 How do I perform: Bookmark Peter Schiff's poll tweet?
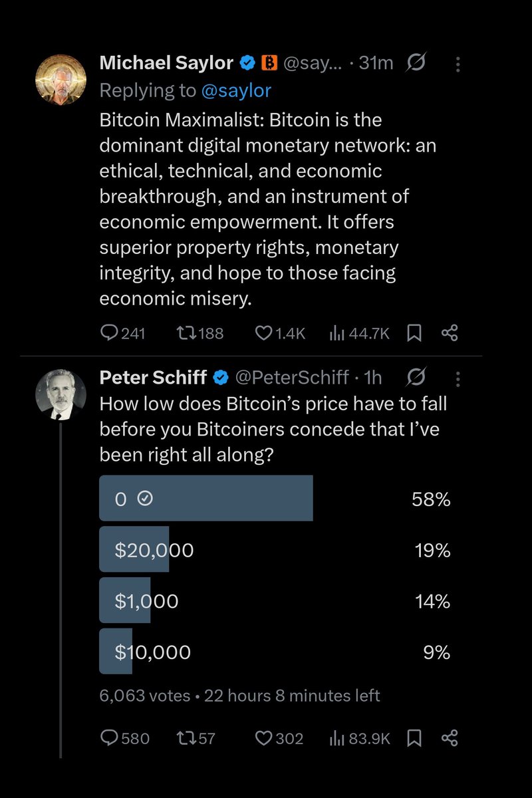tap(414, 738)
